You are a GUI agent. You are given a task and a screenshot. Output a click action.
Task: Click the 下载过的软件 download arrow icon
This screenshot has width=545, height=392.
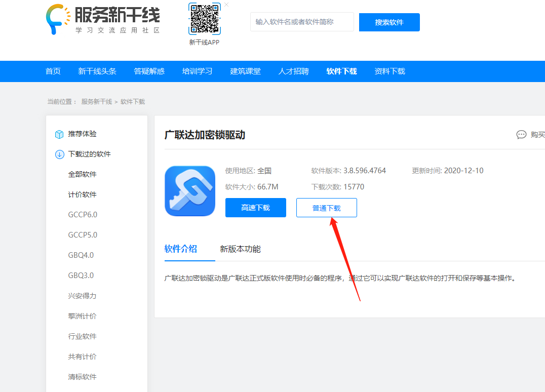coord(59,154)
